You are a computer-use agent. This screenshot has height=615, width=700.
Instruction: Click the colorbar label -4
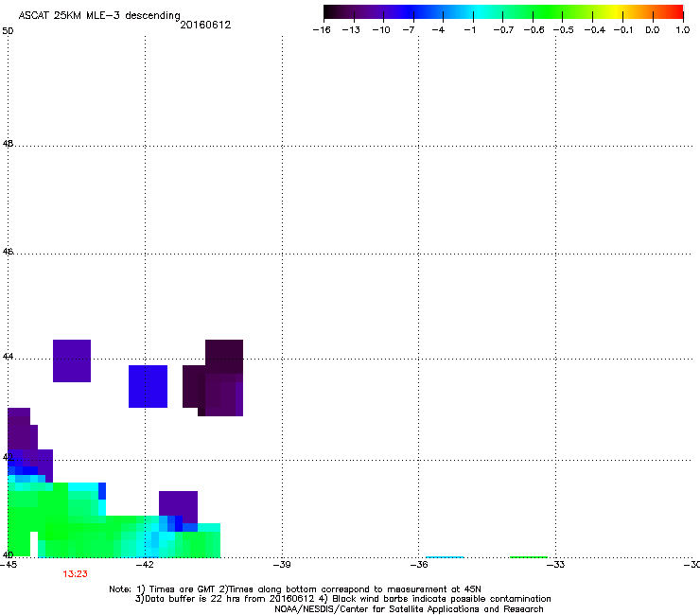tap(438, 30)
